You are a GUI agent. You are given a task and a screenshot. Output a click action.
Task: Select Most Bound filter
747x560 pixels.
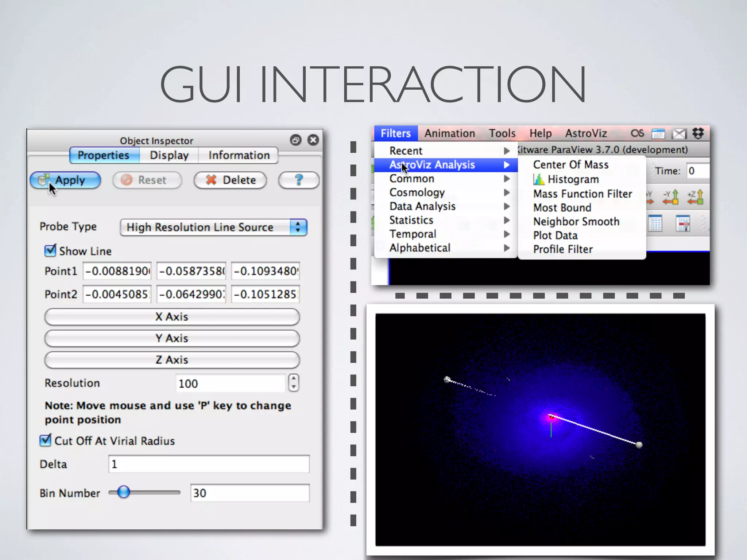(x=562, y=207)
